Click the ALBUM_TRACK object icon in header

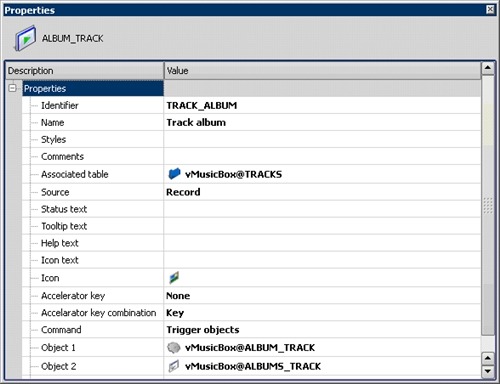(25, 38)
